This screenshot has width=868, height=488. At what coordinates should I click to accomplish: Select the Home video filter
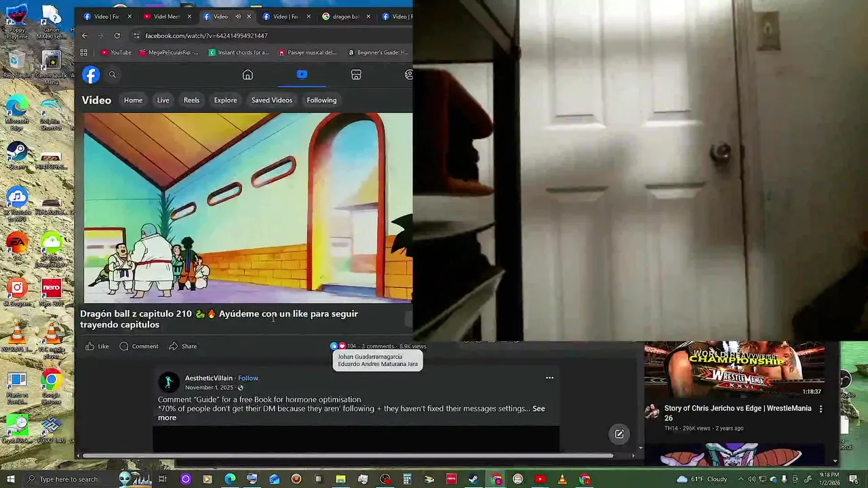click(x=133, y=100)
